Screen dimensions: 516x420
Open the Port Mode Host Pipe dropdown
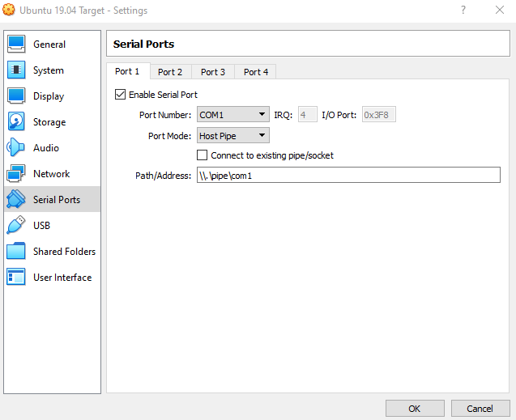[232, 136]
